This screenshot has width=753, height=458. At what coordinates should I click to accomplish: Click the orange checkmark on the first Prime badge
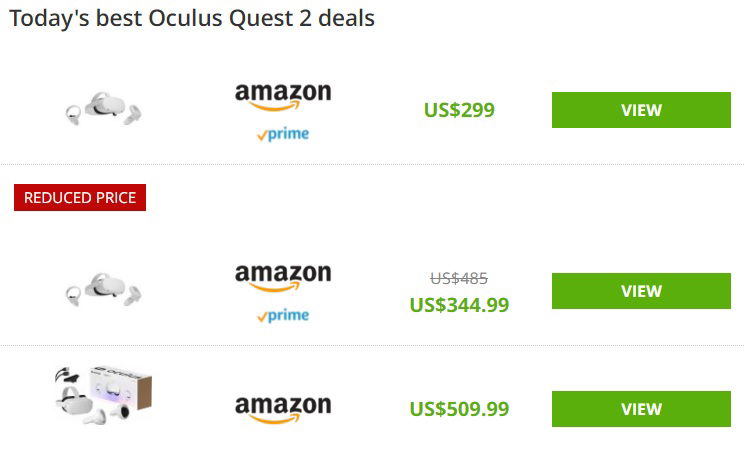click(262, 136)
